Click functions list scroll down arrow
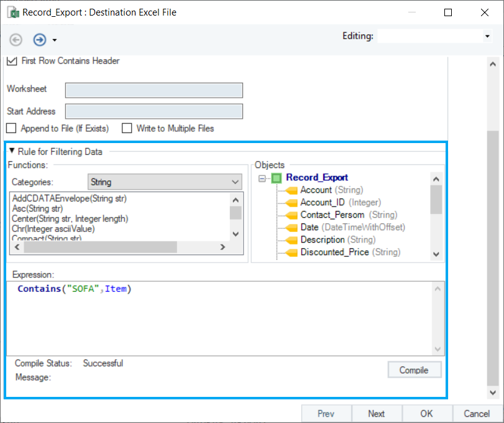 236,234
